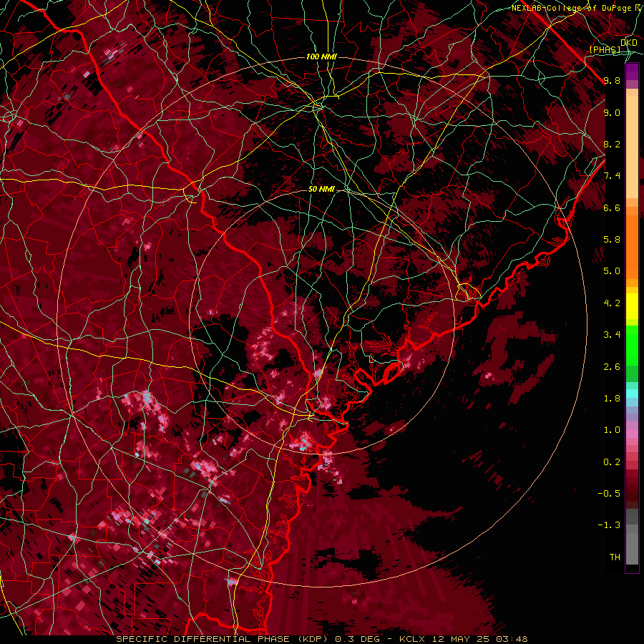Pick the pale peach band near 8.2
The height and width of the screenshot is (644, 644).
click(632, 147)
